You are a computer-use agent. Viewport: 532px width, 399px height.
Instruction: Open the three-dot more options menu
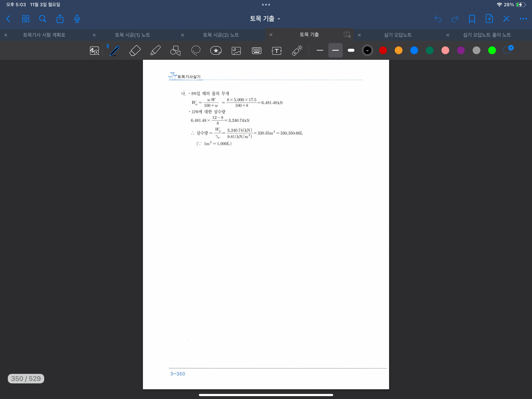523,19
